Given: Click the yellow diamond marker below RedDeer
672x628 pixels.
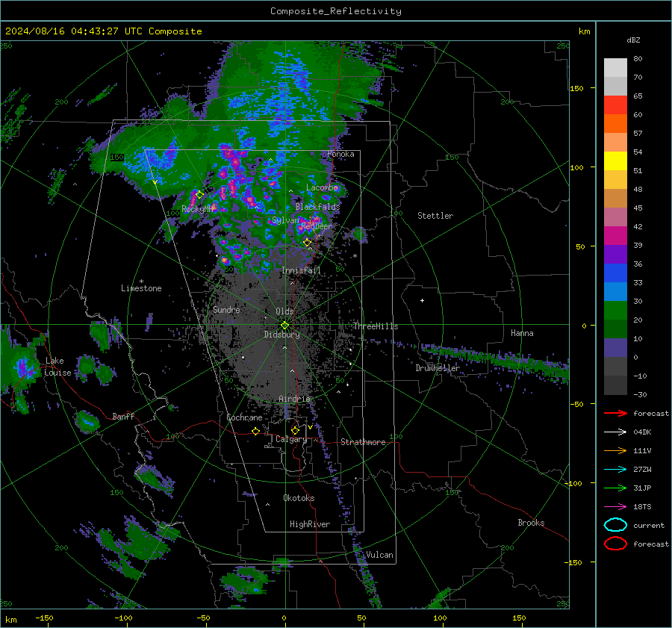Looking at the screenshot, I should (x=308, y=243).
